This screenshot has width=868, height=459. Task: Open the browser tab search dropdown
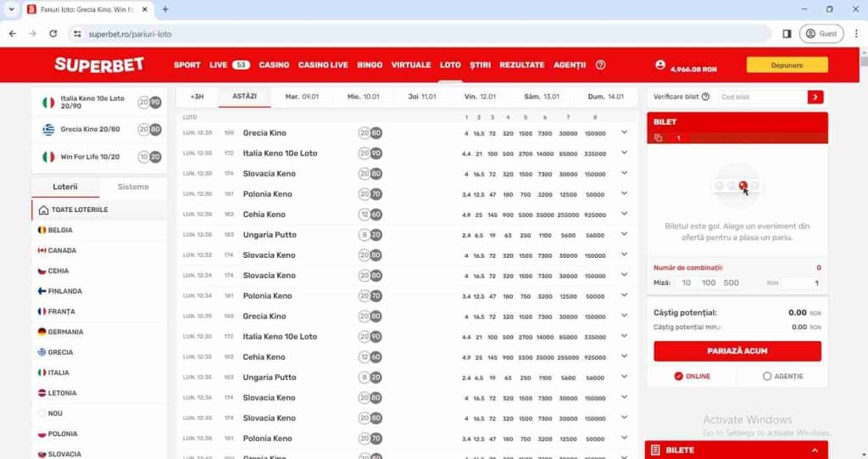pyautogui.click(x=11, y=9)
